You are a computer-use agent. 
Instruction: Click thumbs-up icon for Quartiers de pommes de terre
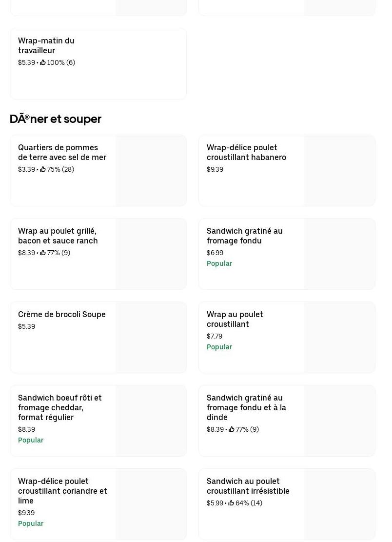[x=43, y=169]
